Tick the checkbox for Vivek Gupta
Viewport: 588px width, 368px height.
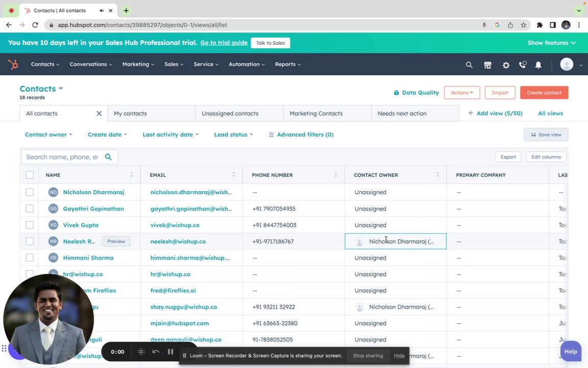point(30,225)
